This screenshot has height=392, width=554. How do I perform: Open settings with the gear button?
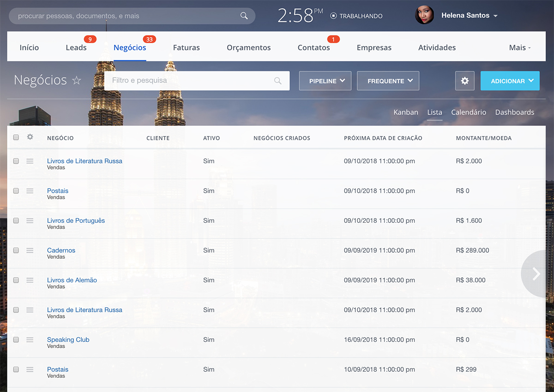(x=464, y=81)
